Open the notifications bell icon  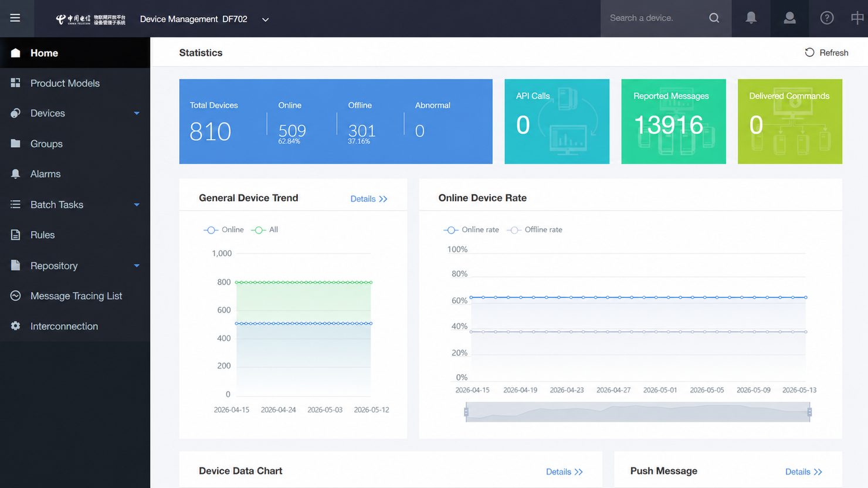point(751,18)
